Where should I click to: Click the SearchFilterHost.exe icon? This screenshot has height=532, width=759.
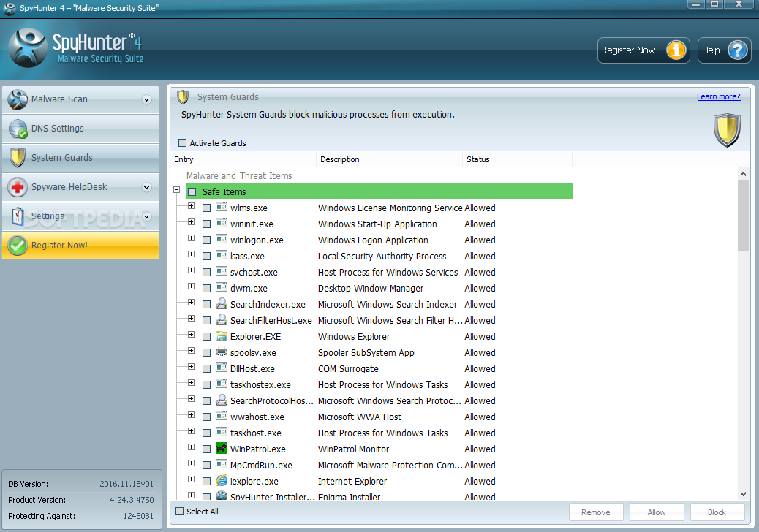tap(222, 319)
